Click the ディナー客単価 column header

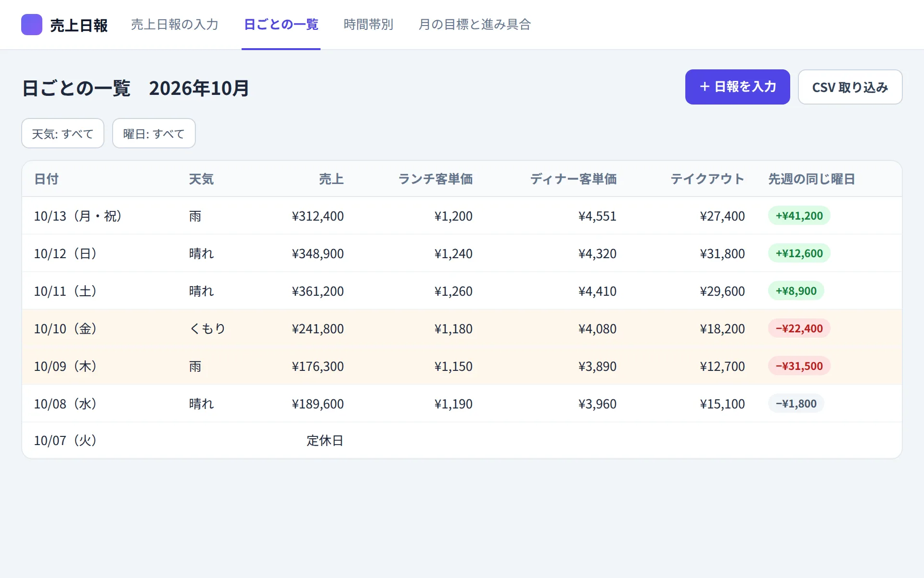[x=573, y=179]
